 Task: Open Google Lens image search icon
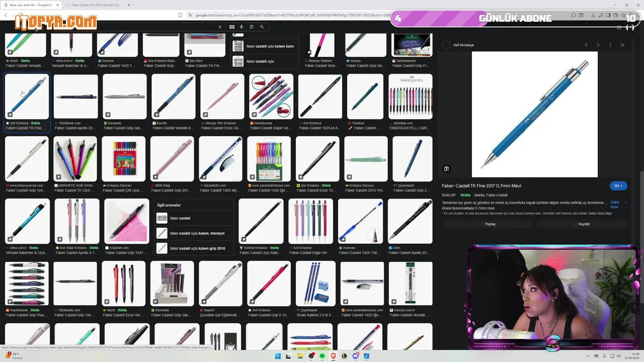click(252, 27)
